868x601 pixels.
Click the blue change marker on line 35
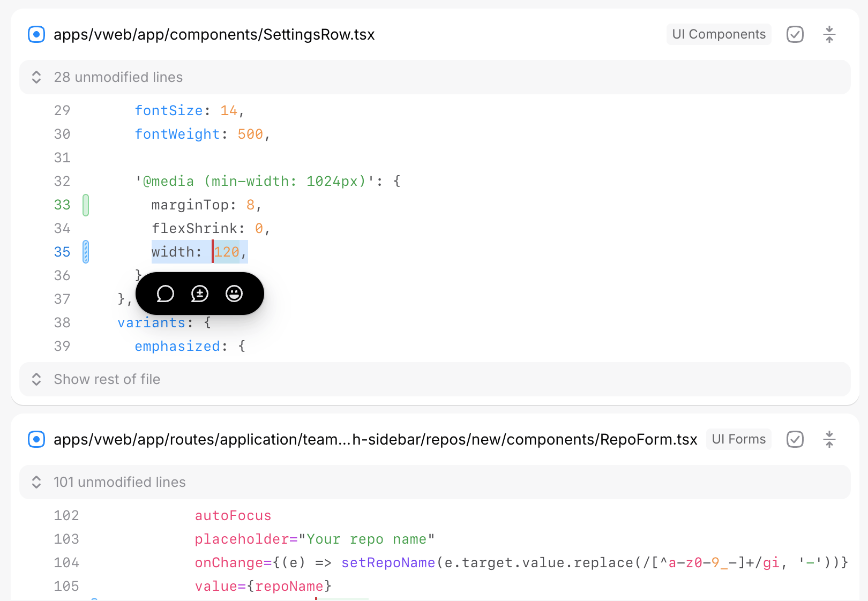click(x=86, y=252)
